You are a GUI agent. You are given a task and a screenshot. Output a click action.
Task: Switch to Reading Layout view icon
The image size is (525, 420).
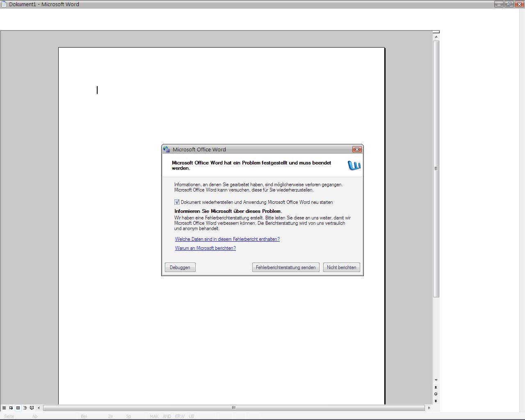click(32, 408)
